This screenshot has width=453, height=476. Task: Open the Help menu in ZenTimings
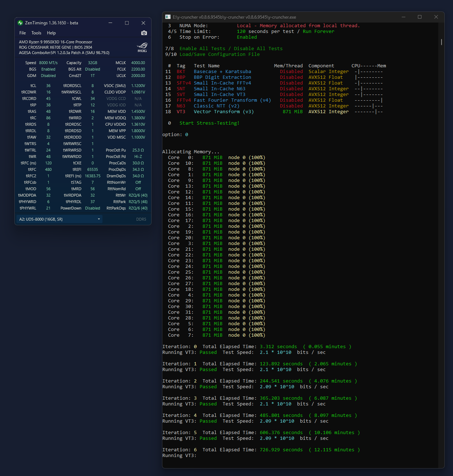[51, 33]
